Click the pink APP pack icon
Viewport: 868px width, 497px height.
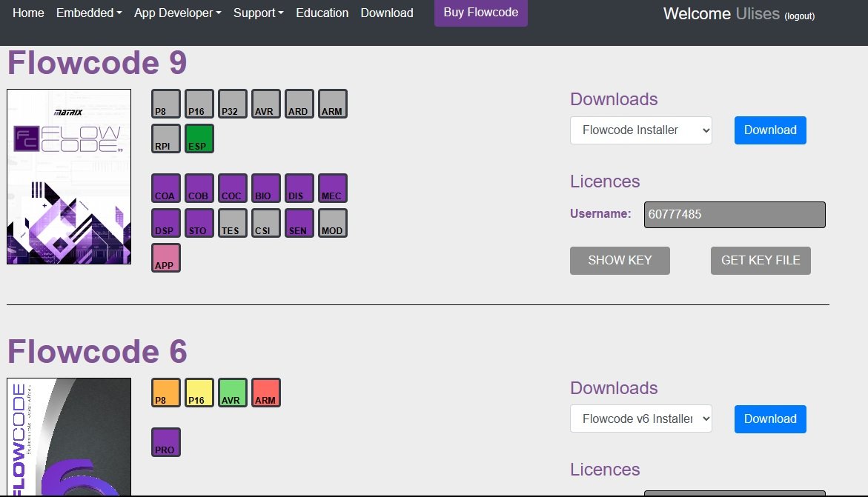tap(166, 258)
